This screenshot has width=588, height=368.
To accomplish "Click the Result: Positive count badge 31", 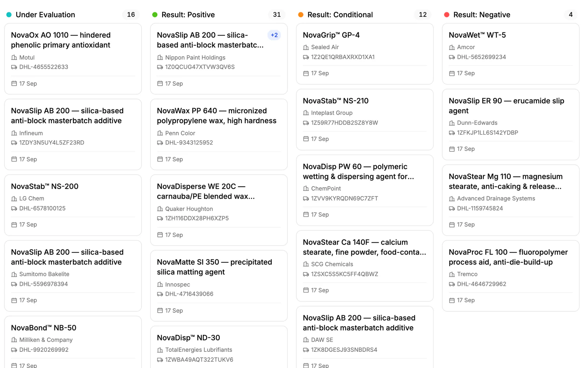I will coord(277,15).
